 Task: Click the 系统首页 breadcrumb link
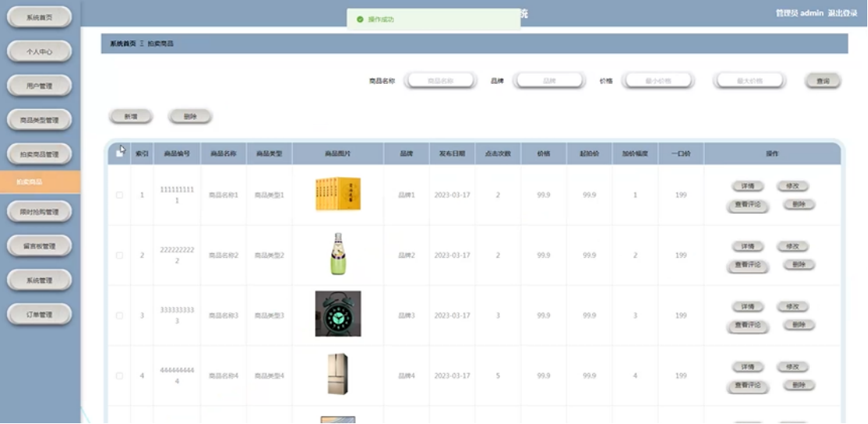pos(123,43)
